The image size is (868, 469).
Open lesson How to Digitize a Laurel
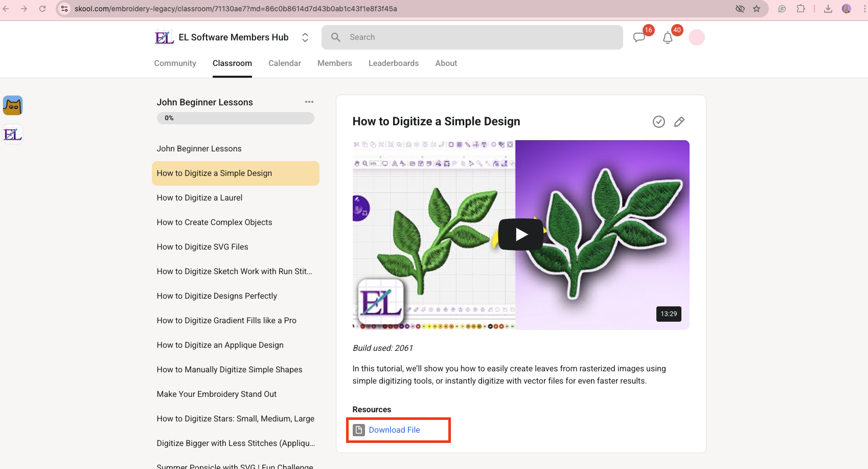[x=236, y=198]
